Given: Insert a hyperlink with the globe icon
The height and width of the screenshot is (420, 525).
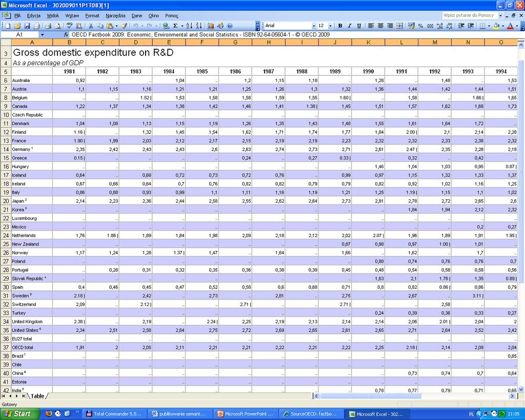Looking at the screenshot, I should [x=166, y=26].
